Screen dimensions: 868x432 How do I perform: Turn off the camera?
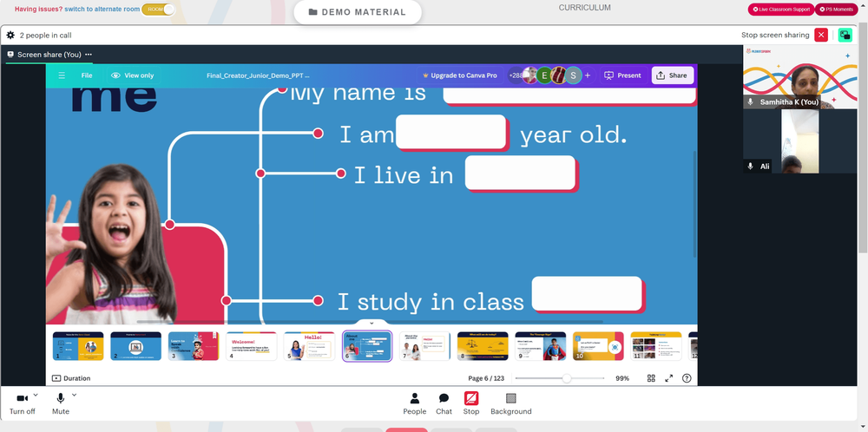[23, 403]
